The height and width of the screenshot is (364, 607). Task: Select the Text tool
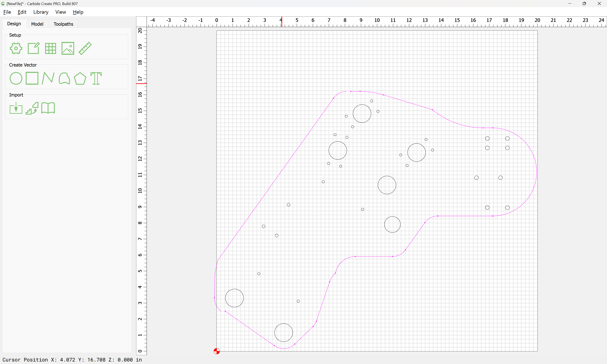point(96,79)
